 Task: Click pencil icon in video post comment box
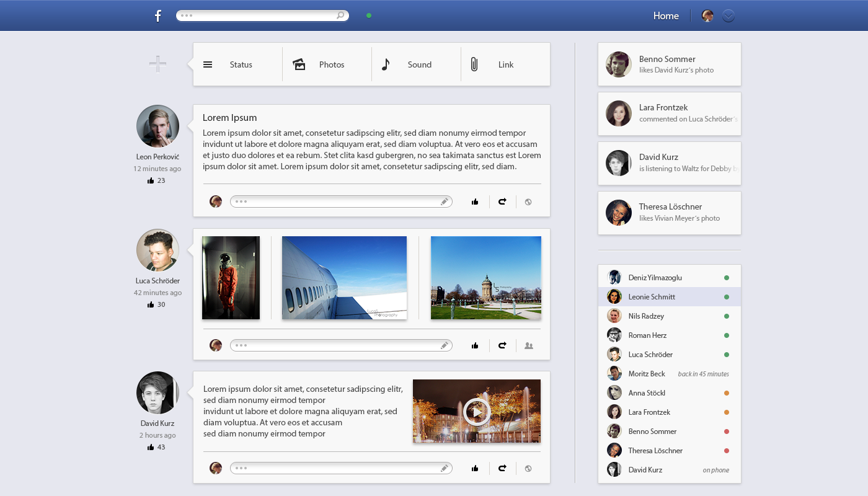(x=445, y=468)
